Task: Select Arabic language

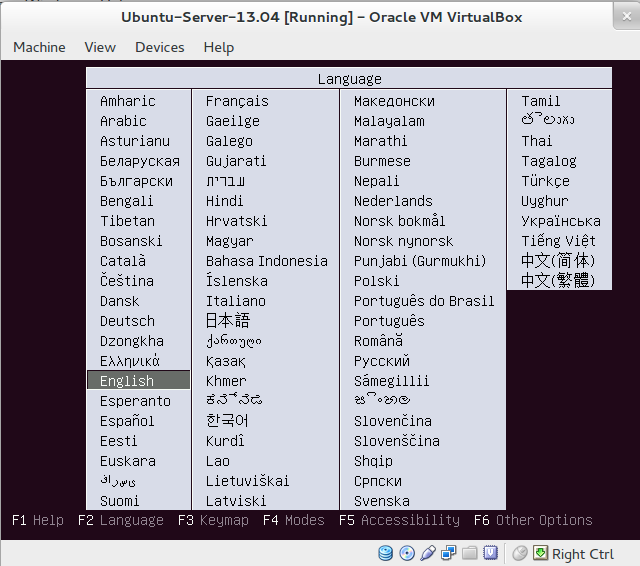Action: click(123, 121)
